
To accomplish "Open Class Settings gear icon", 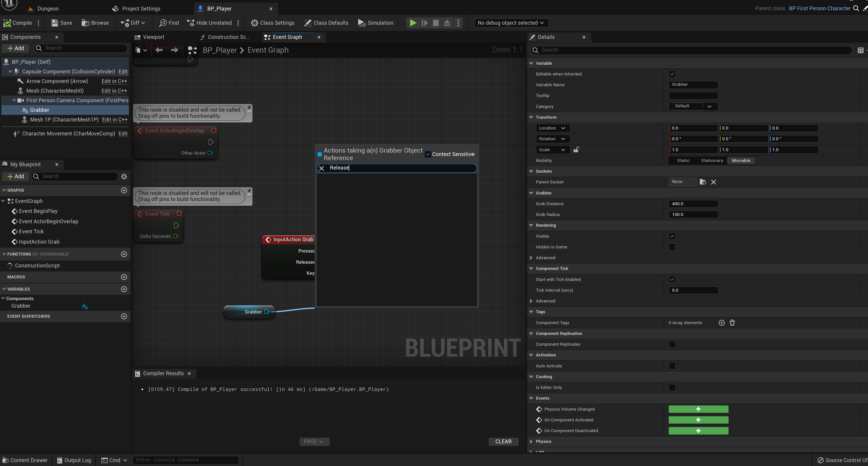I will click(x=254, y=23).
